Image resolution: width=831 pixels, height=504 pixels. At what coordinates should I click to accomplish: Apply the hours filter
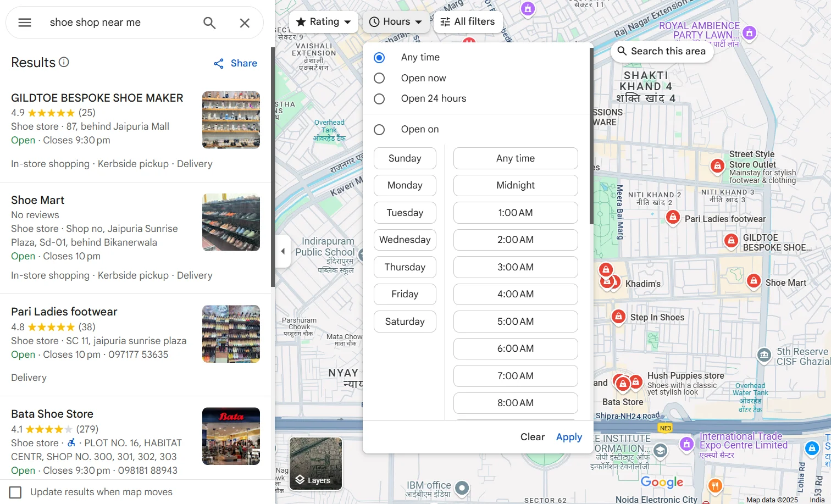click(569, 437)
